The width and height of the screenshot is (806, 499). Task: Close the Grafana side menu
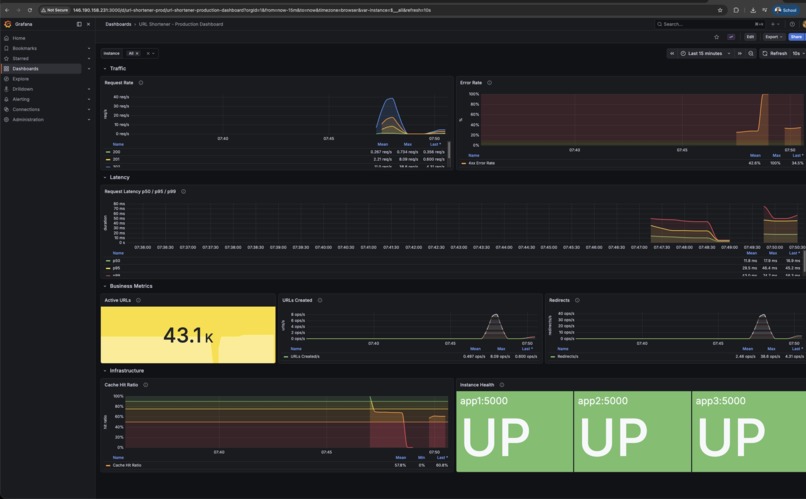click(88, 24)
